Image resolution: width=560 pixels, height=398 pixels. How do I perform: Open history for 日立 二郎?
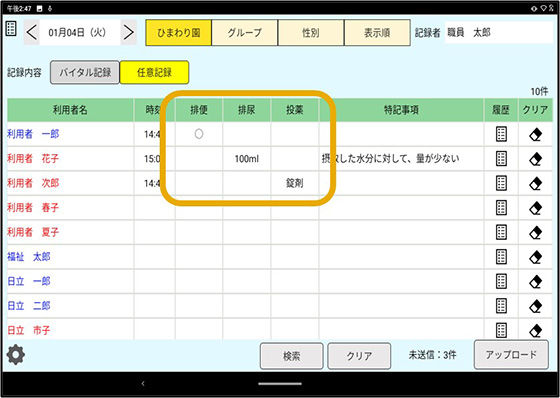coord(501,305)
